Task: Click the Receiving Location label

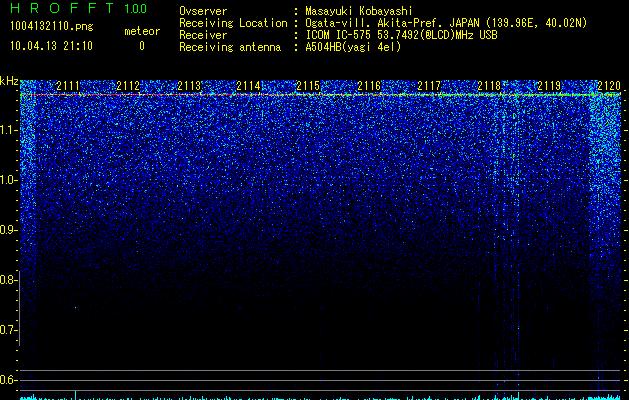Action: [233, 23]
